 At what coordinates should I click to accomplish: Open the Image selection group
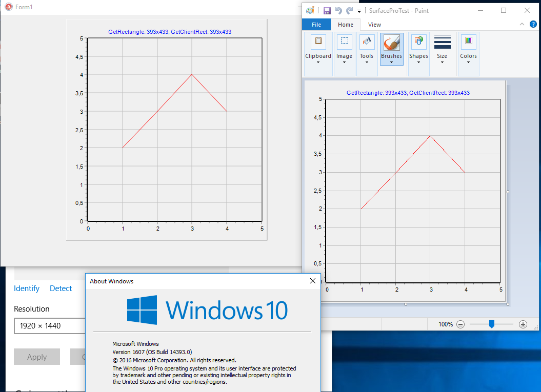point(344,54)
